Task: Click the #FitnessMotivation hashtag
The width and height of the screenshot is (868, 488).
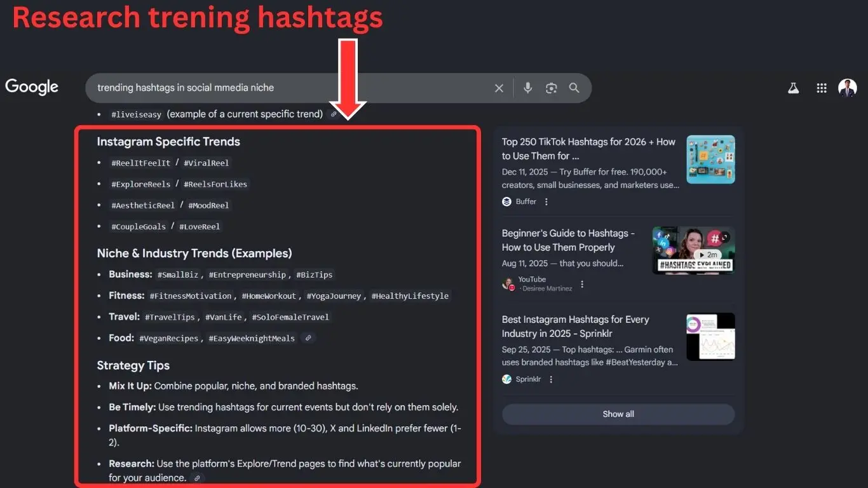Action: click(191, 296)
